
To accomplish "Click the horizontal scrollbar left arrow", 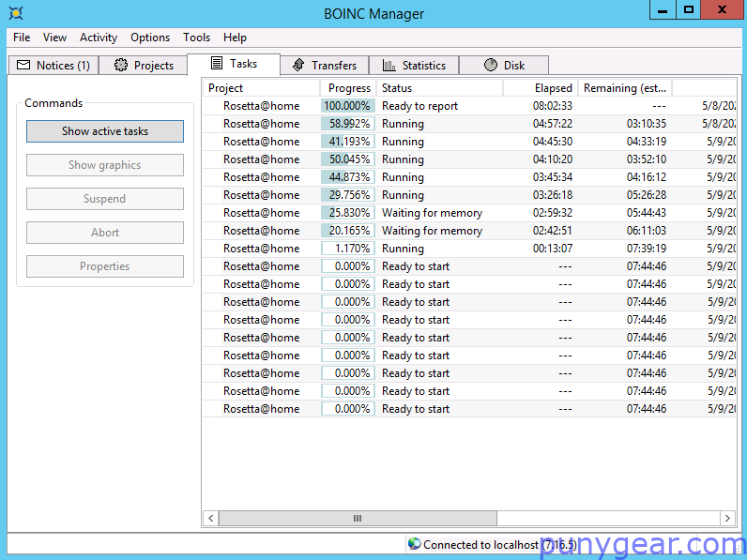I will (x=210, y=518).
